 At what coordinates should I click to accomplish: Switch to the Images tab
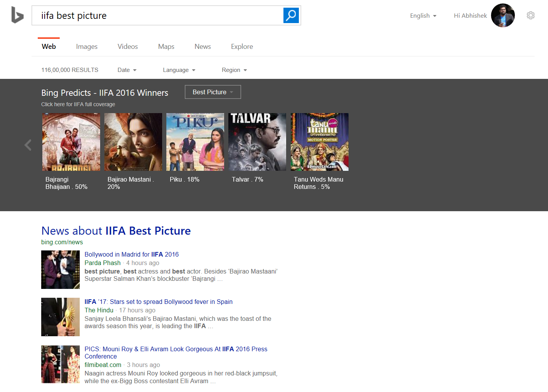pos(86,46)
